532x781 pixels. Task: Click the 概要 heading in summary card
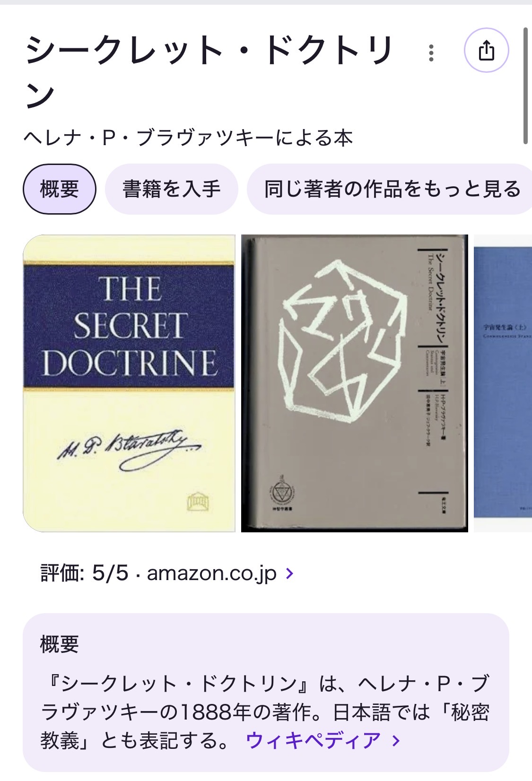tap(60, 644)
